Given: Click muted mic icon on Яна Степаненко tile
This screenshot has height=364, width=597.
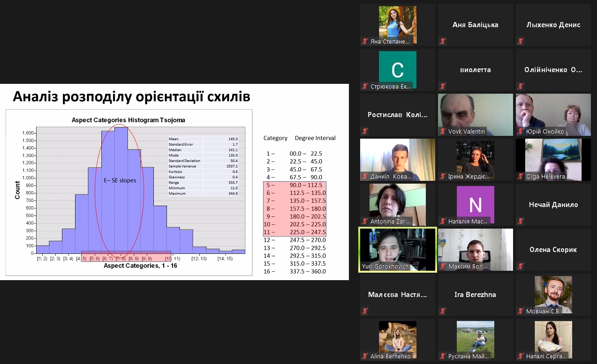Looking at the screenshot, I should (x=364, y=41).
